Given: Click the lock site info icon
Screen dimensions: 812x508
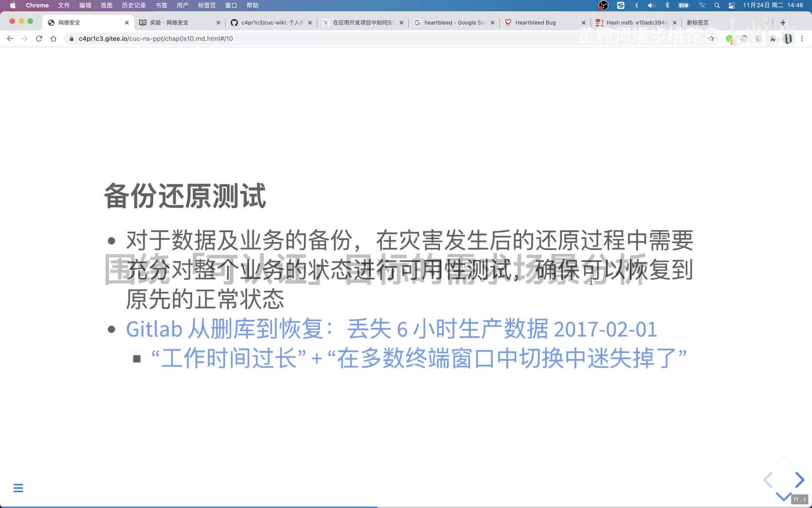Looking at the screenshot, I should 71,39.
